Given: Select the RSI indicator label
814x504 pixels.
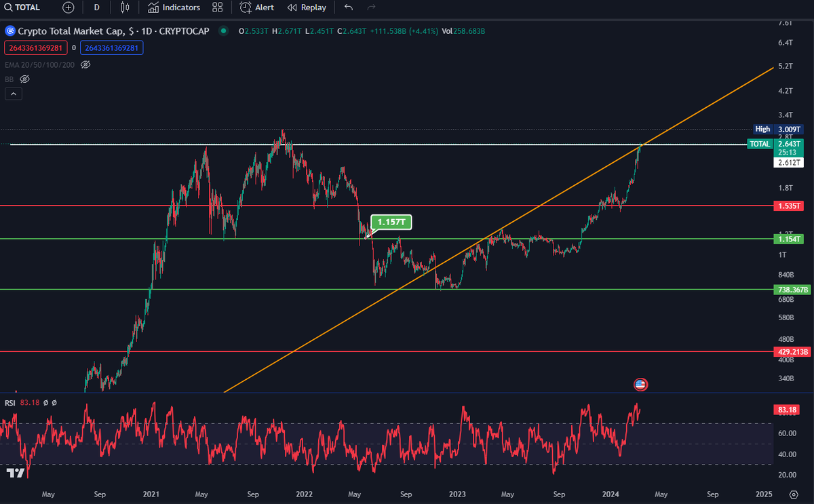Looking at the screenshot, I should coord(10,403).
